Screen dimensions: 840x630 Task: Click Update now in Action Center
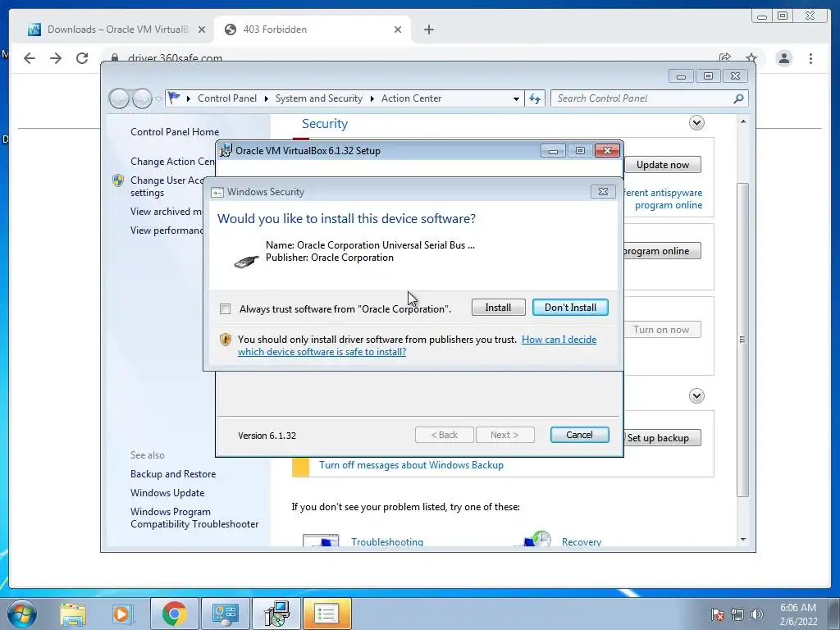pyautogui.click(x=663, y=165)
